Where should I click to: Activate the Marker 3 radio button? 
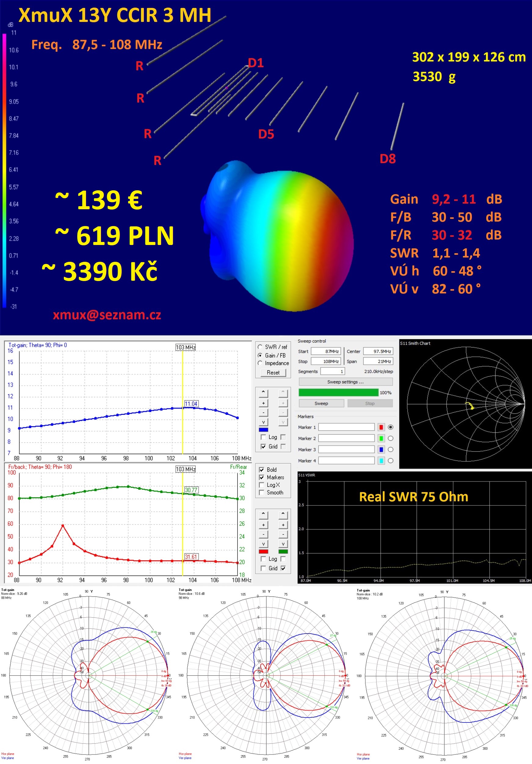391,449
